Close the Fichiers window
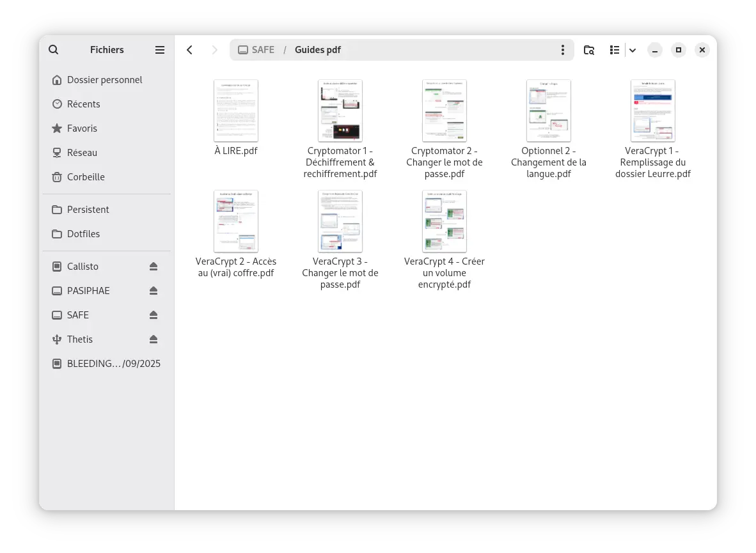756x553 pixels. pyautogui.click(x=702, y=50)
